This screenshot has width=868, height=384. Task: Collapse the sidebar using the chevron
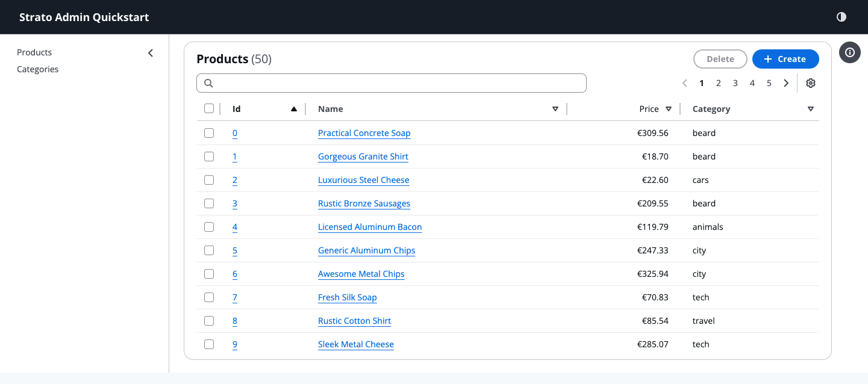point(151,52)
